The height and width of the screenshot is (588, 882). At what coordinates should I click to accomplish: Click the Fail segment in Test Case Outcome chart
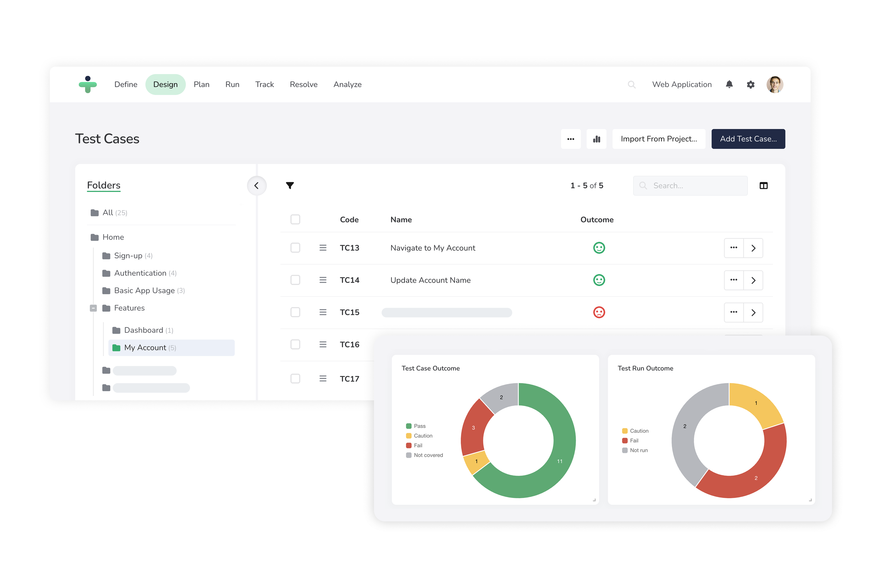(x=474, y=428)
